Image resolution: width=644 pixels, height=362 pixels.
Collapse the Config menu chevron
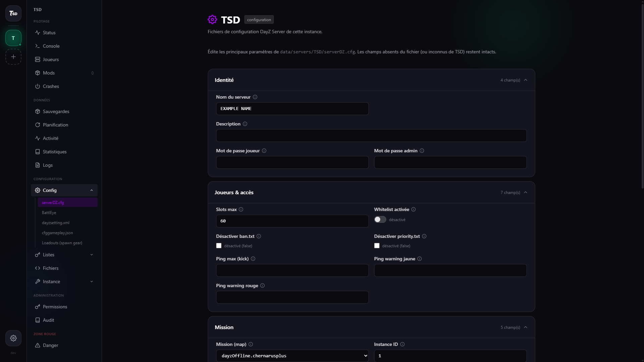[92, 190]
